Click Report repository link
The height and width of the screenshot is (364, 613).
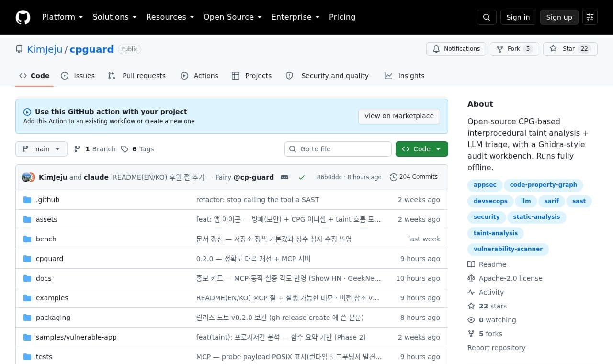tap(496, 348)
